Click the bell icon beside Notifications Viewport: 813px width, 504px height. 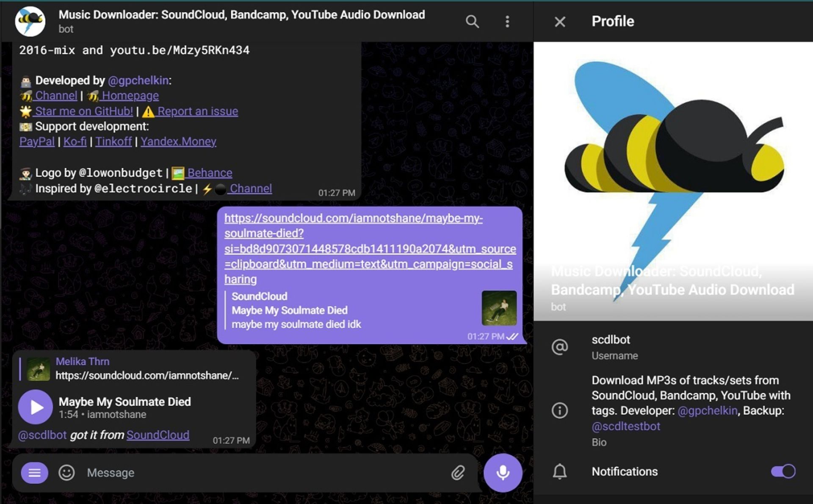click(560, 471)
